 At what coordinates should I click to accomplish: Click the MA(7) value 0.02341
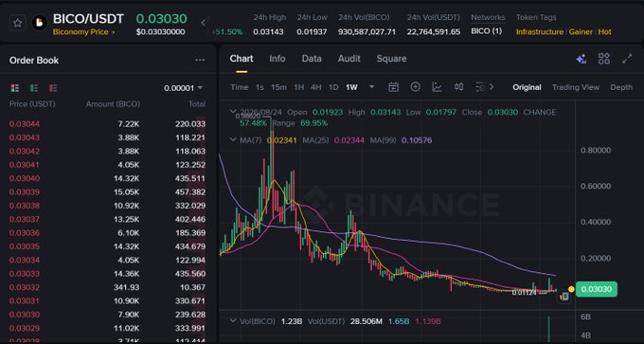point(281,140)
